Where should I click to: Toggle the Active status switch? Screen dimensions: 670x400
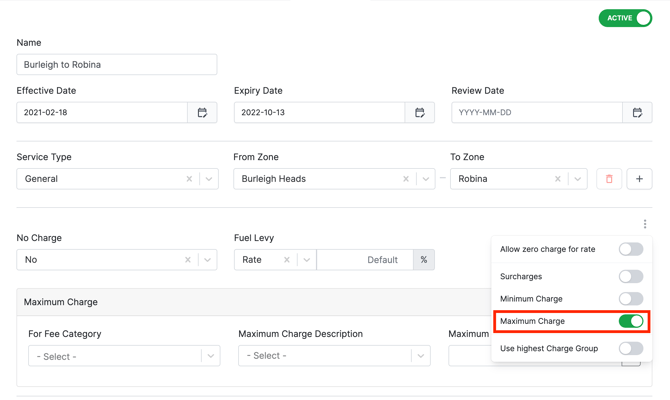(625, 18)
